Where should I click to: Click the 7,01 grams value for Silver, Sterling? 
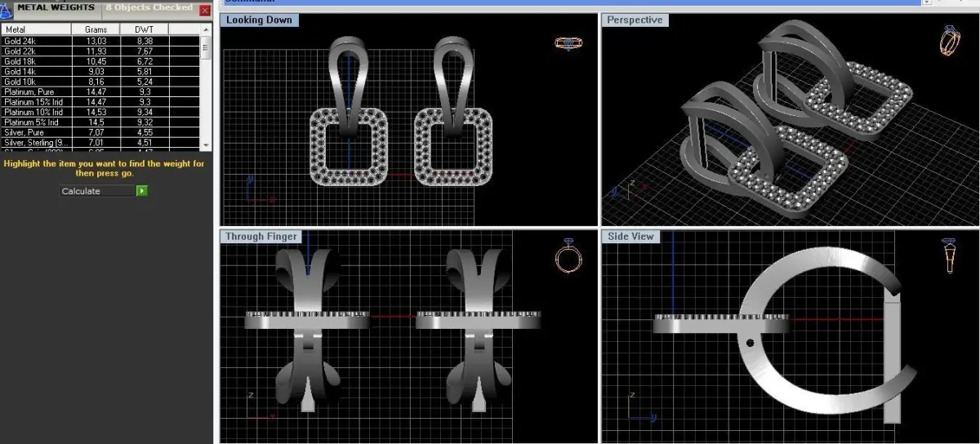click(96, 143)
